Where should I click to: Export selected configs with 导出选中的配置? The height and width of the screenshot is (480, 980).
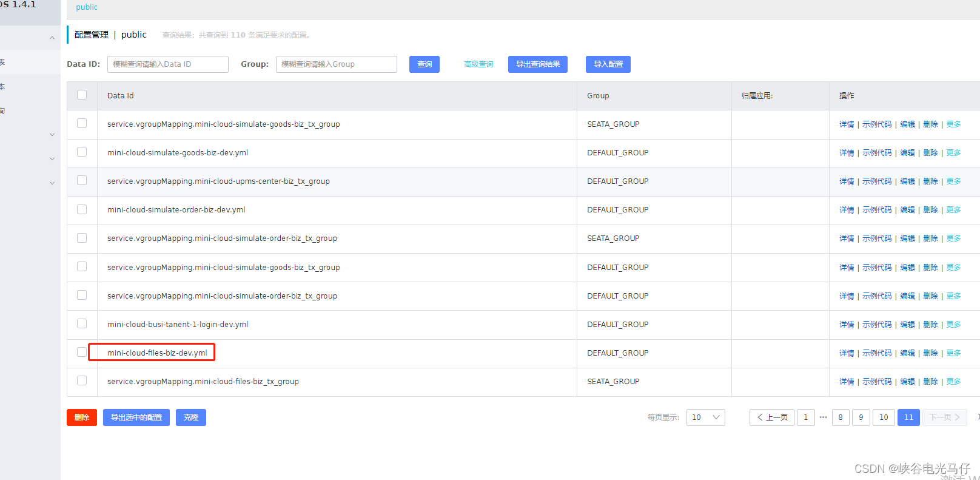(x=136, y=417)
